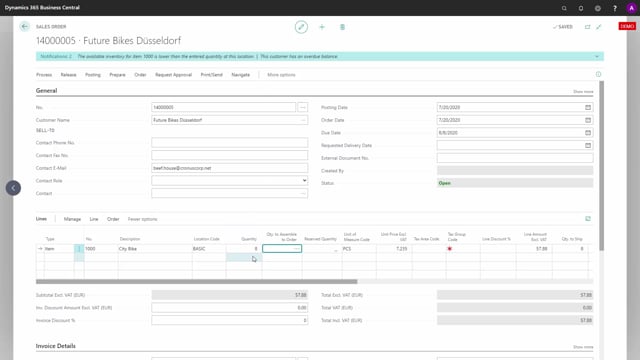Click Fewer options in Lines bar
Image resolution: width=640 pixels, height=360 pixels.
142,219
